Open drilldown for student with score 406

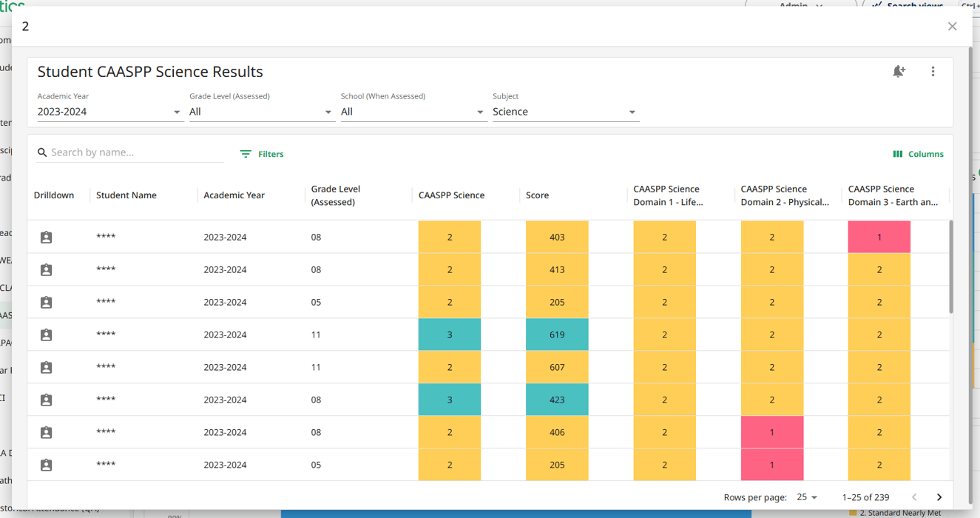click(x=46, y=433)
